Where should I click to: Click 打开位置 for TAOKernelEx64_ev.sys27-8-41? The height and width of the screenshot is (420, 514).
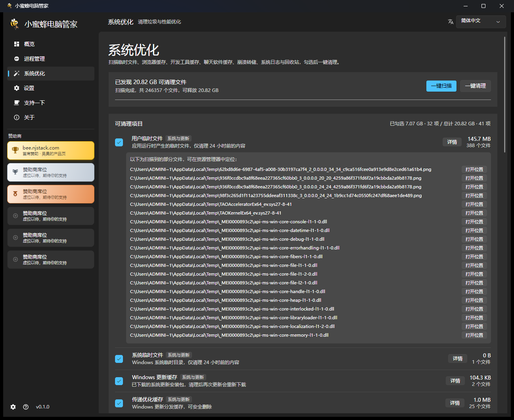point(474,213)
